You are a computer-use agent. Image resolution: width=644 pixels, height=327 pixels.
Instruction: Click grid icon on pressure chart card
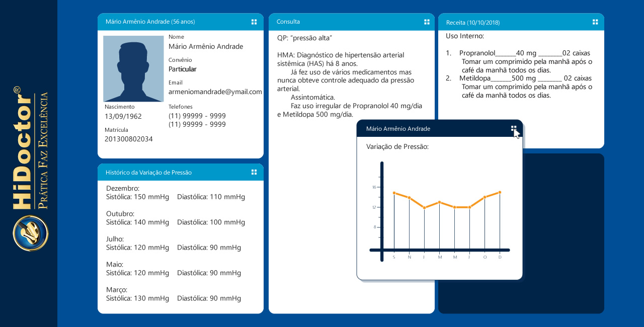(x=514, y=128)
